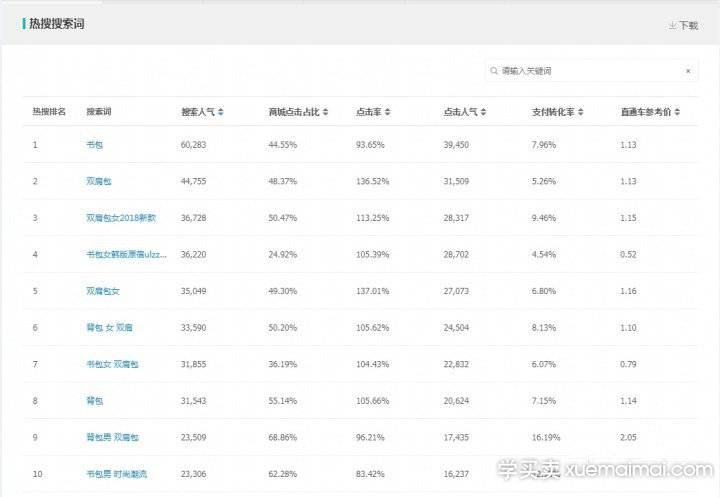Select the 96.21% click rate cell
This screenshot has height=497, width=720.
(x=370, y=437)
